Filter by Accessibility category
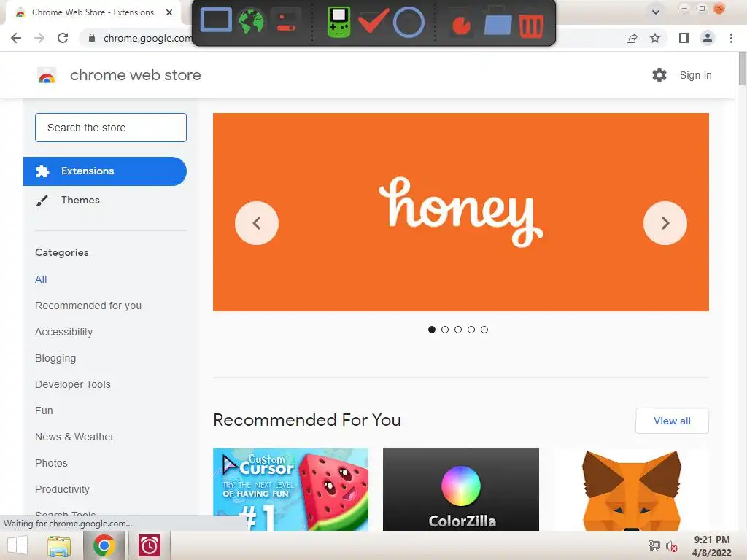The image size is (747, 560). coord(64,332)
